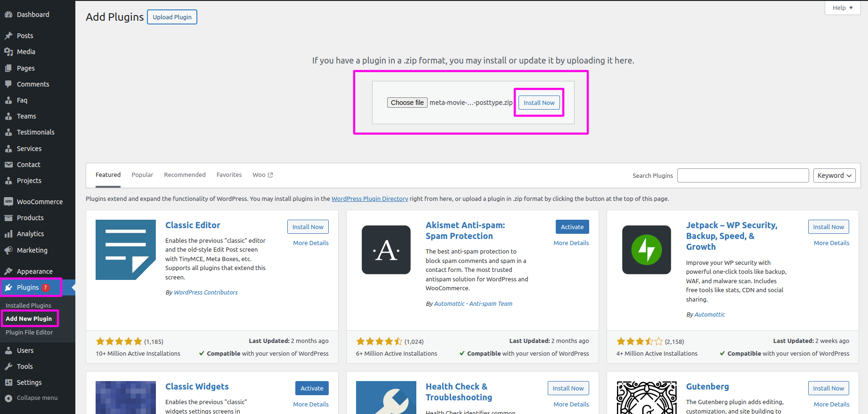View More Details for Akismet
Image resolution: width=868 pixels, height=414 pixels.
pyautogui.click(x=571, y=243)
